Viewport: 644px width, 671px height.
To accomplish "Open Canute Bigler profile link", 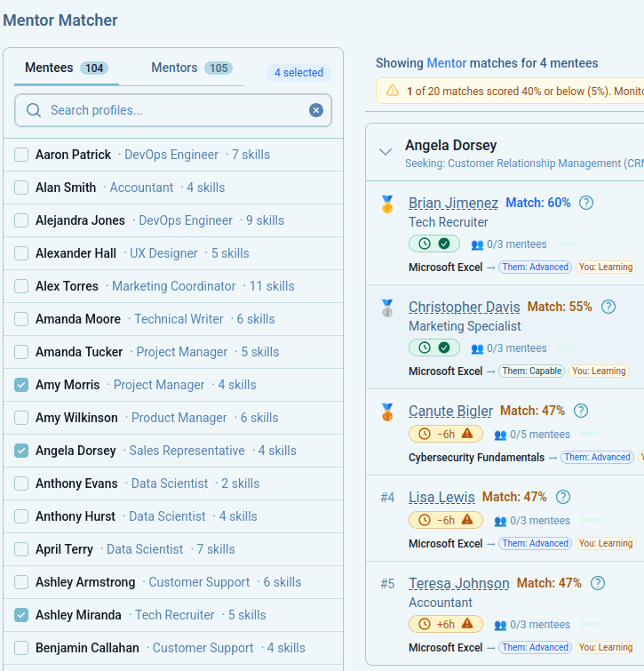I will [x=450, y=411].
